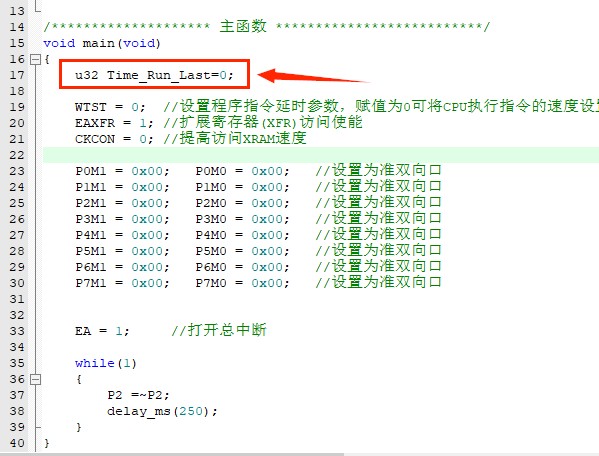Click line number 40 in the gutter
Image resolution: width=599 pixels, height=456 pixels.
point(17,443)
